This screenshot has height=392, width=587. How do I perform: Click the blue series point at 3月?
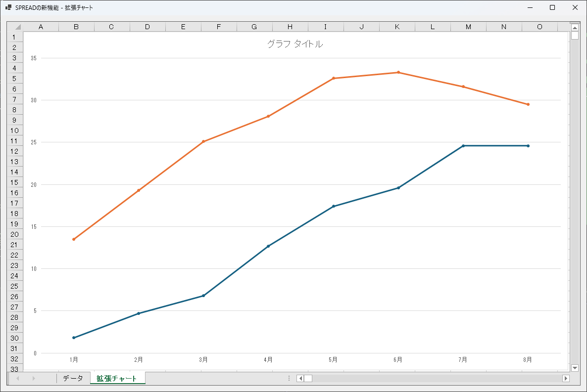203,296
